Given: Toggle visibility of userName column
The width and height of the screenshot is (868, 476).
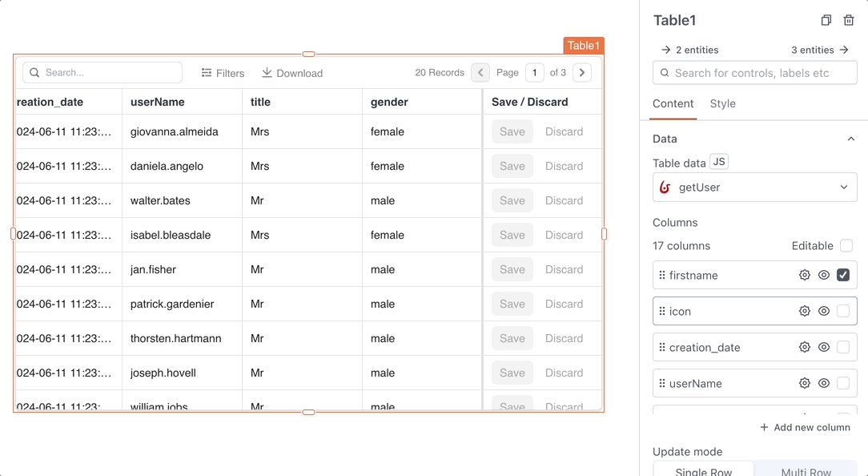Looking at the screenshot, I should [x=824, y=383].
